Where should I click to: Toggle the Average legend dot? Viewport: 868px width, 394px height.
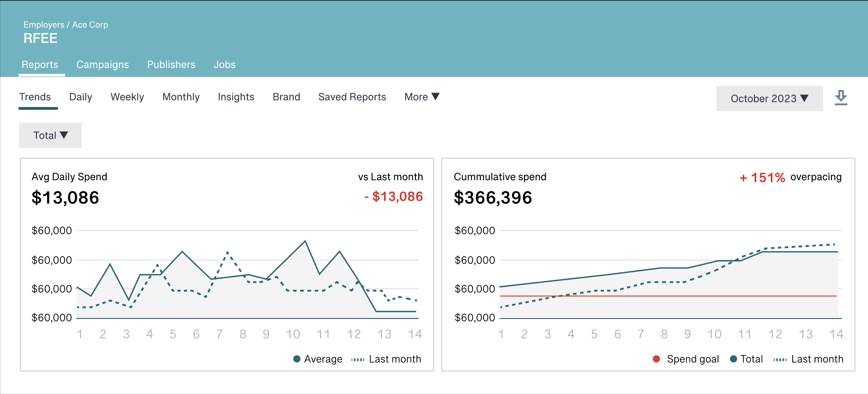(297, 359)
